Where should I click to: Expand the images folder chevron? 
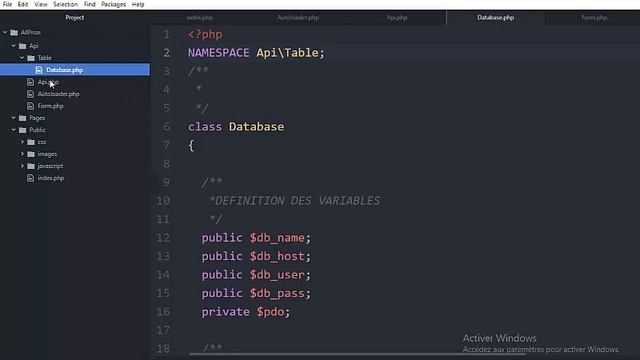pos(22,154)
